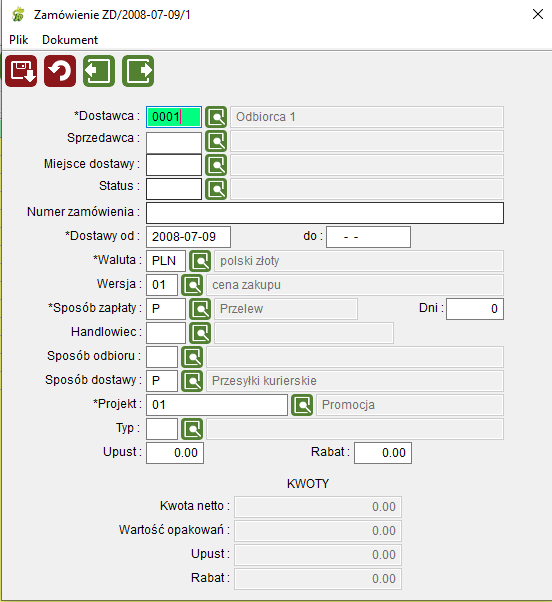Image resolution: width=552 pixels, height=602 pixels.
Task: Open lookup for Sposób zapłaty field
Action: 200,309
